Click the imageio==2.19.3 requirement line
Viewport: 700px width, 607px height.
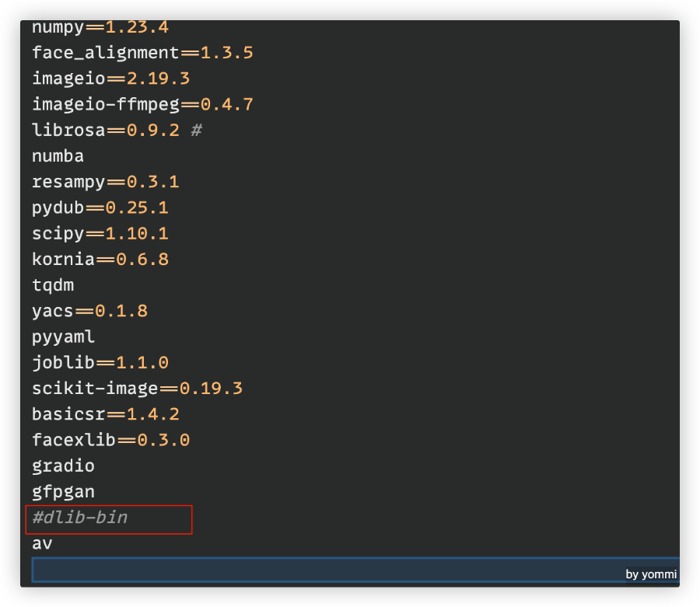point(110,79)
